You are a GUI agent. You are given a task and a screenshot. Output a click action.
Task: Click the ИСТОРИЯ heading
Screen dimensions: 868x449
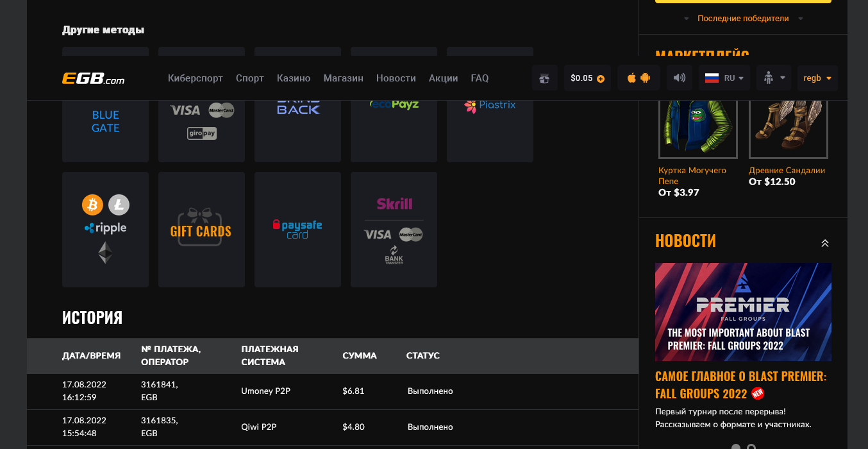point(92,318)
